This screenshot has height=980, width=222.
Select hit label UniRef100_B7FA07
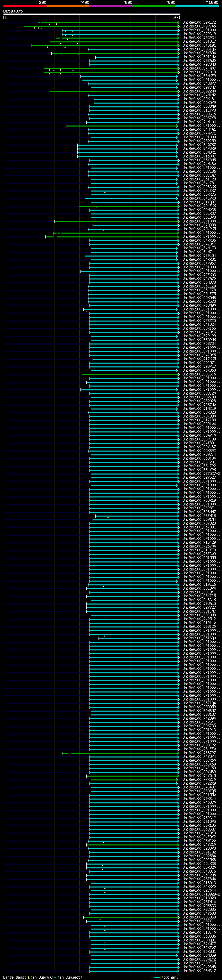coord(199,68)
